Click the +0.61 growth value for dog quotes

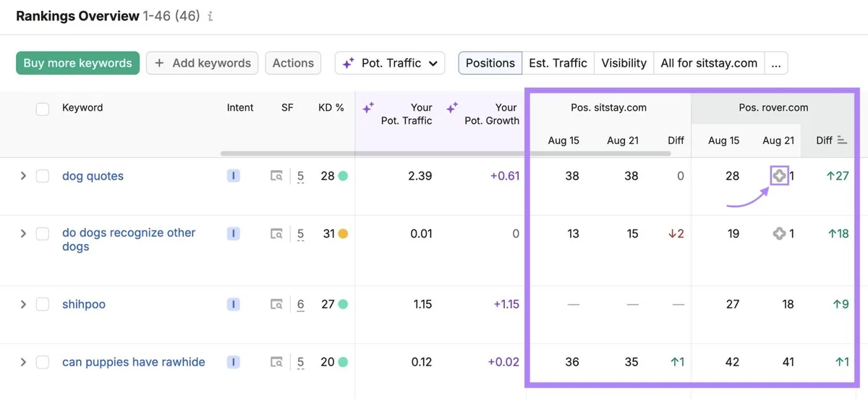[x=505, y=176]
